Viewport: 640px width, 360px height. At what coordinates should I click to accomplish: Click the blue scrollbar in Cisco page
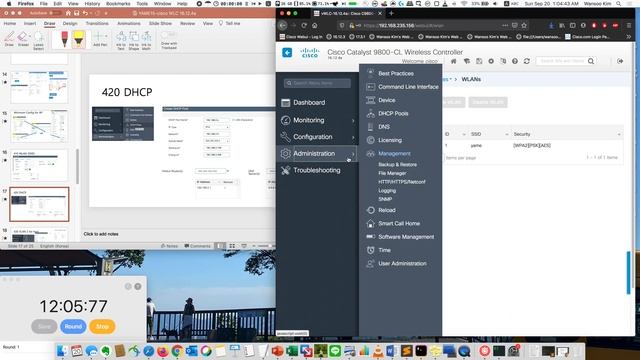pyautogui.click(x=629, y=272)
